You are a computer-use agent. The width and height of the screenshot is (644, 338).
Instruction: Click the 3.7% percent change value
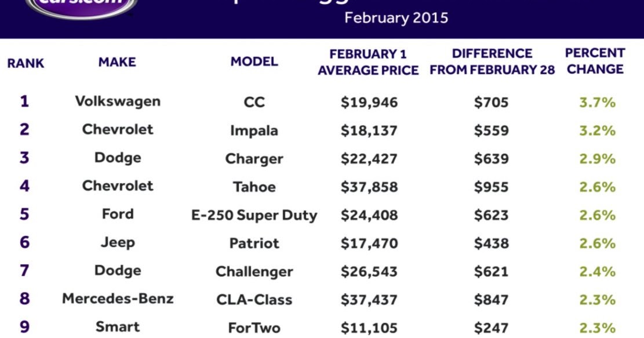pos(596,103)
